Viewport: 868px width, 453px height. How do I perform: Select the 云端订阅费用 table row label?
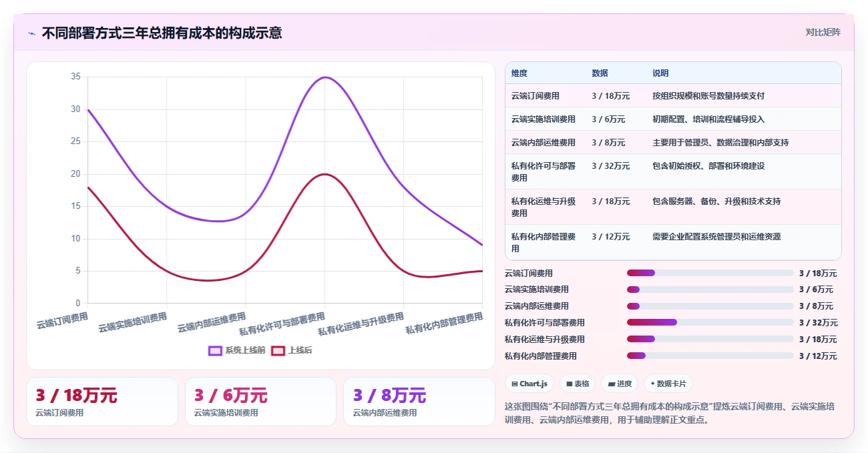pyautogui.click(x=535, y=96)
